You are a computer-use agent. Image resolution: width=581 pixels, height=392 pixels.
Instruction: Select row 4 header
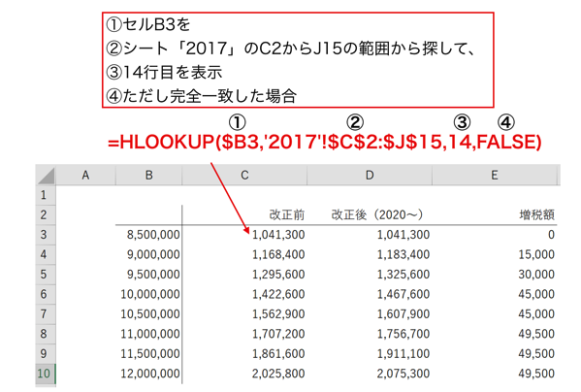[x=46, y=254]
